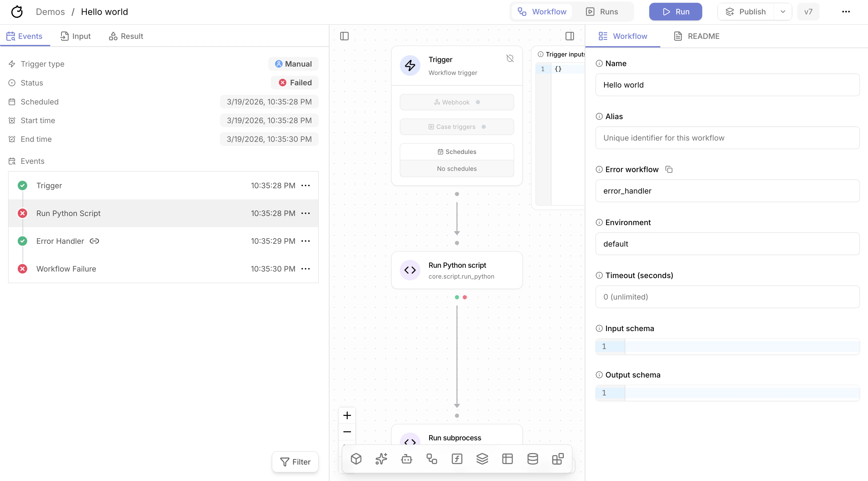
Task: Copy the error workflow name via the copy icon
Action: click(669, 169)
